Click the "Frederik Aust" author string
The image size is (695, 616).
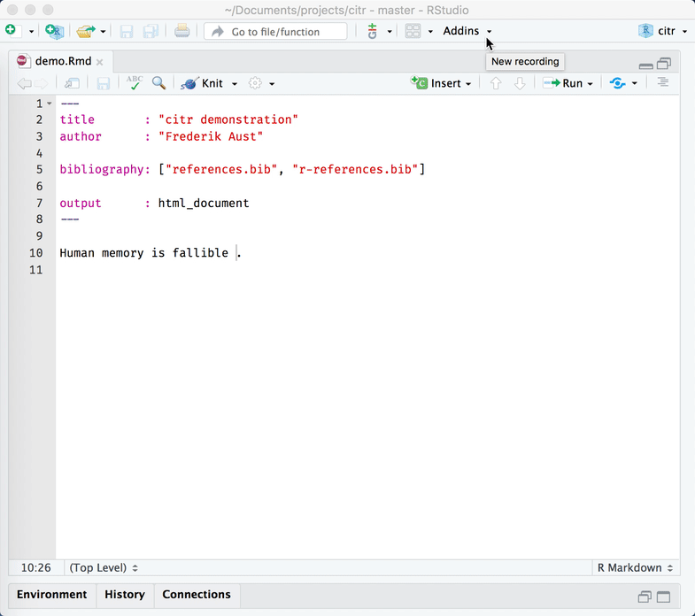click(211, 136)
